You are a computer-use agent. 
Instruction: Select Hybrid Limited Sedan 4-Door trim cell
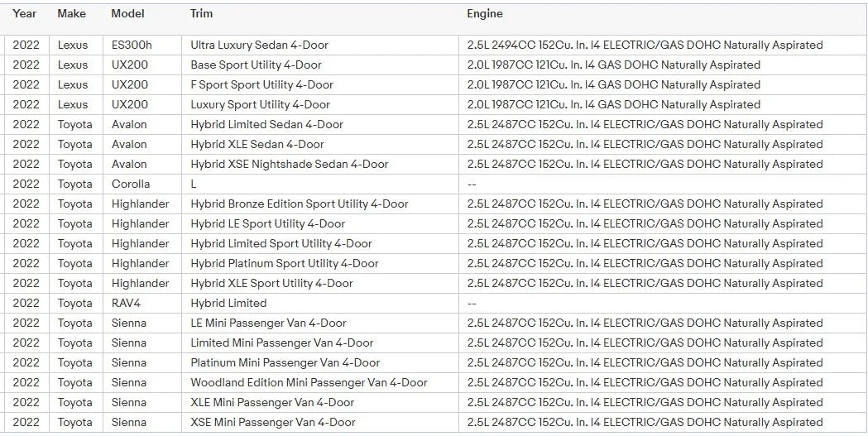[x=266, y=124]
